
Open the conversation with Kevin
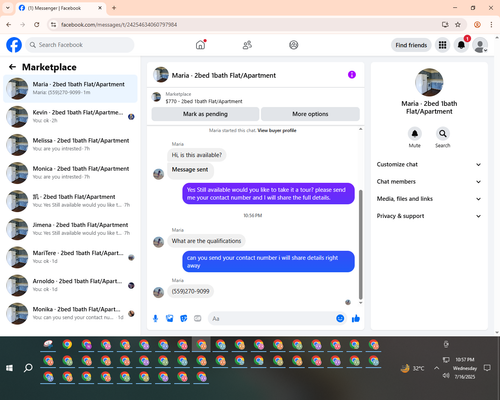[70, 117]
